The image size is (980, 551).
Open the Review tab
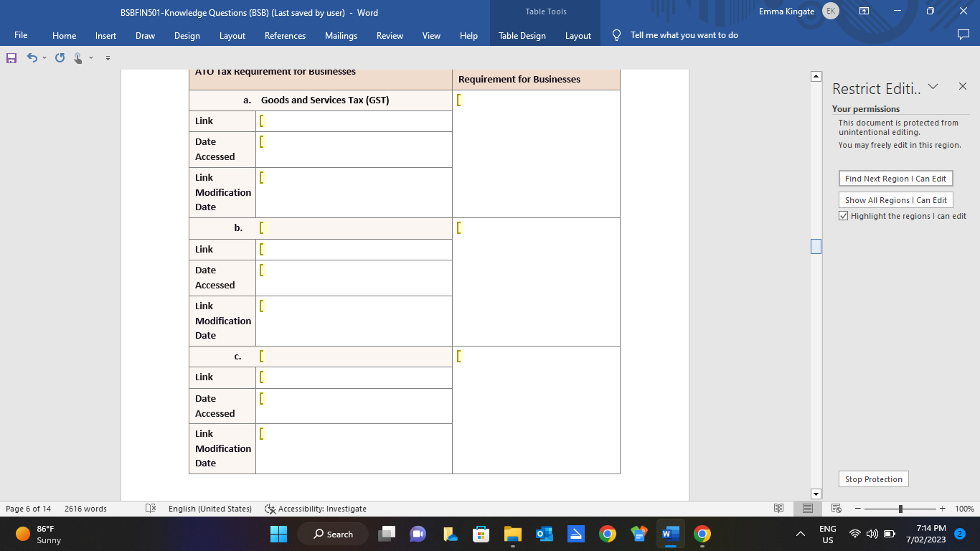click(x=390, y=35)
